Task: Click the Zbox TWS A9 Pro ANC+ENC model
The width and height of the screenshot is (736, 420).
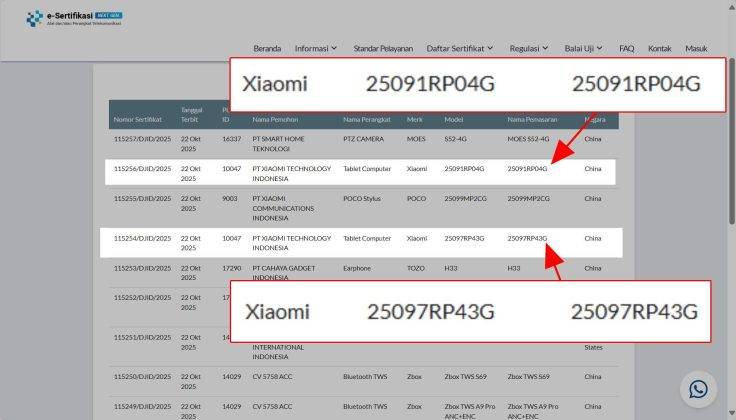Action: tap(469, 411)
